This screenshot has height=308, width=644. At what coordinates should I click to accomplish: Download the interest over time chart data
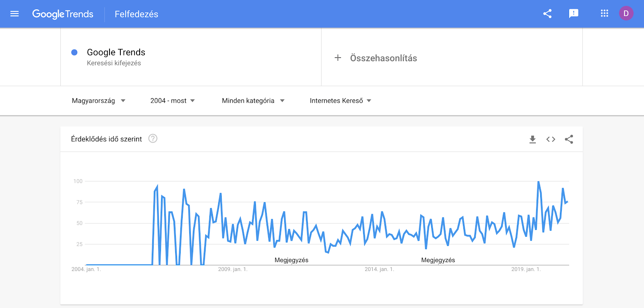[x=533, y=139]
